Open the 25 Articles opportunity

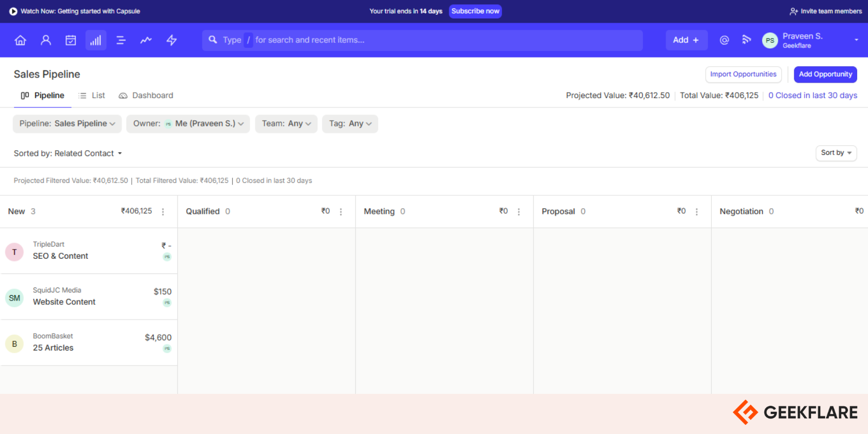(x=53, y=348)
